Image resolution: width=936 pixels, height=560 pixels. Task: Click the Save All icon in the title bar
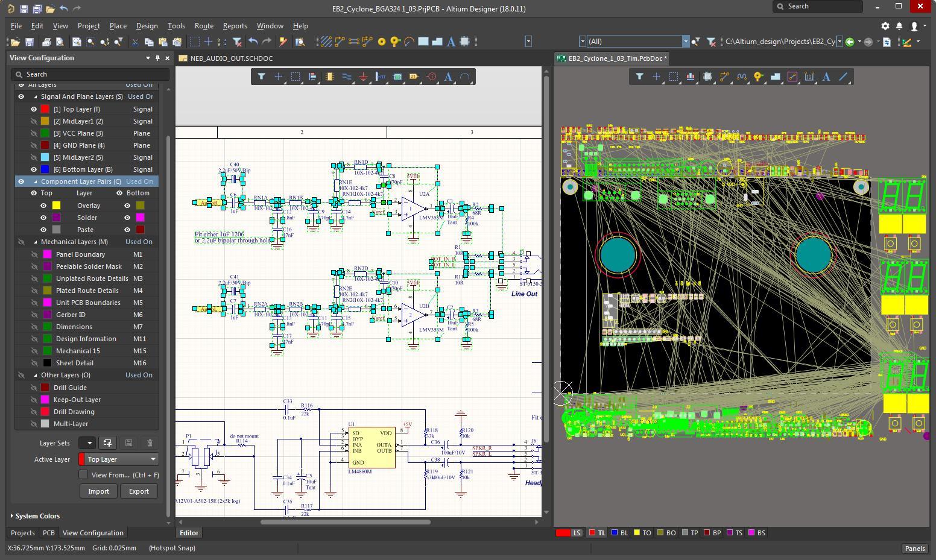[x=37, y=9]
